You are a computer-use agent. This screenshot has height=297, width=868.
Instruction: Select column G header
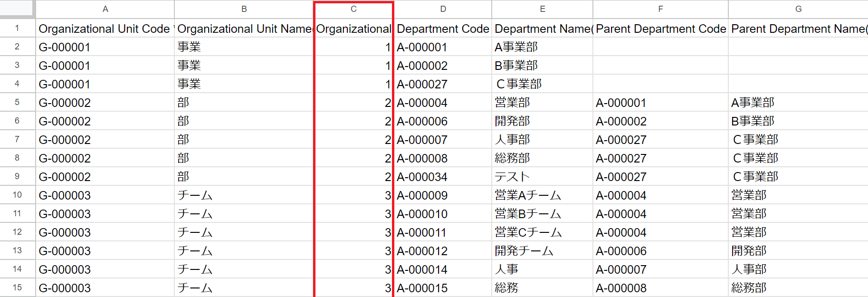point(798,9)
